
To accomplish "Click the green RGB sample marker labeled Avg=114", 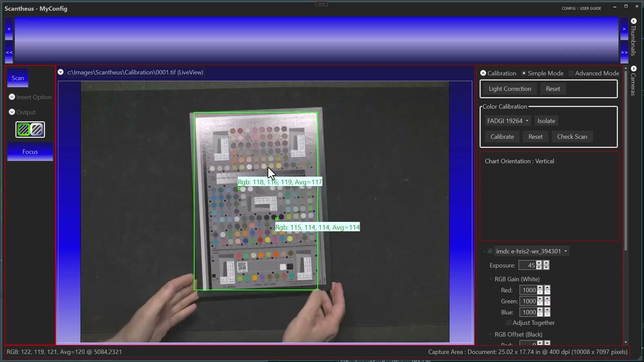I will [x=277, y=219].
